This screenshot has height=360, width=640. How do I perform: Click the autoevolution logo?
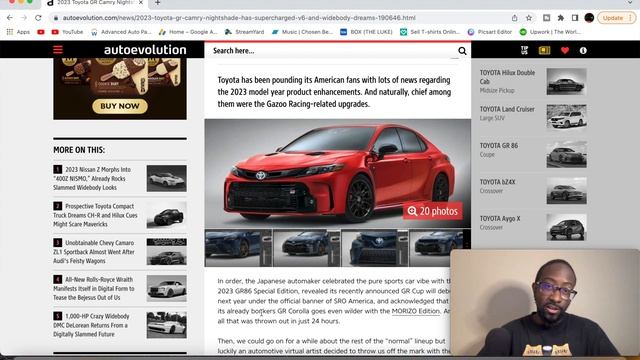pos(145,50)
